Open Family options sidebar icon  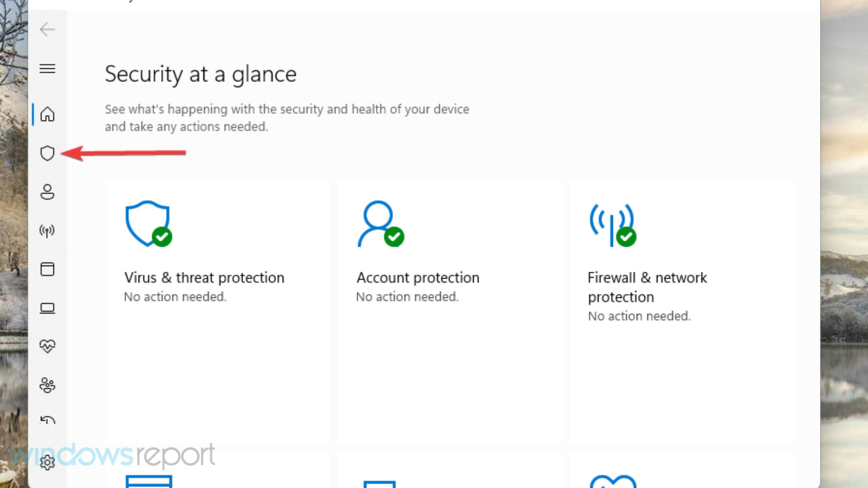[x=47, y=385]
